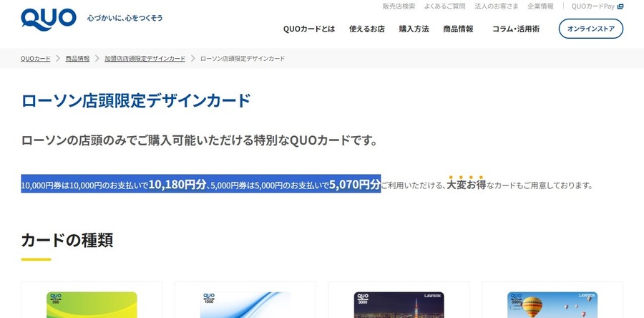Open the 商品情報 menu
Screen dimensions: 644x318
tap(459, 29)
